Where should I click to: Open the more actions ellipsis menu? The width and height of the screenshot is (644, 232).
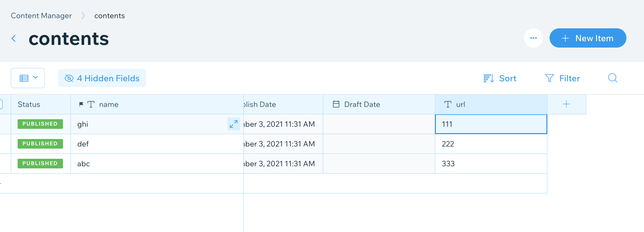click(533, 38)
